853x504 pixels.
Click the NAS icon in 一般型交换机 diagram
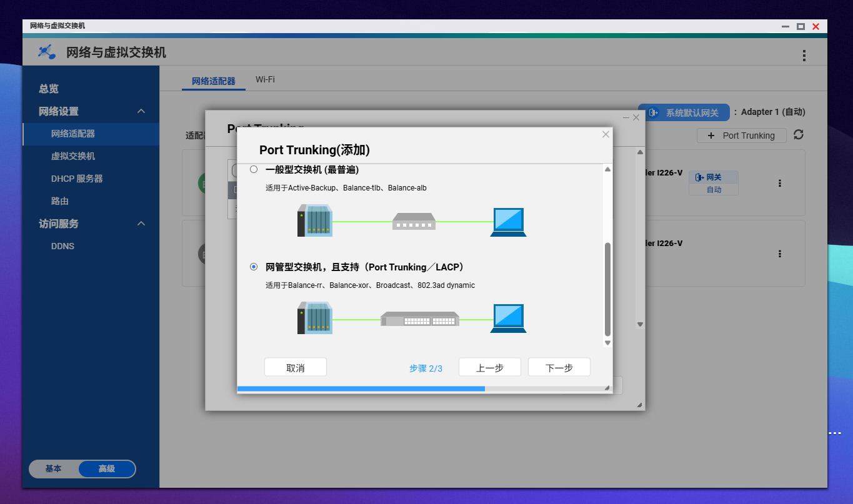(x=315, y=221)
